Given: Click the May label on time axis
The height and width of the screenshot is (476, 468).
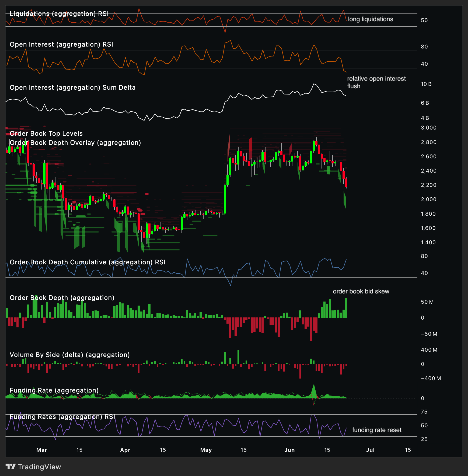Looking at the screenshot, I should [x=206, y=450].
